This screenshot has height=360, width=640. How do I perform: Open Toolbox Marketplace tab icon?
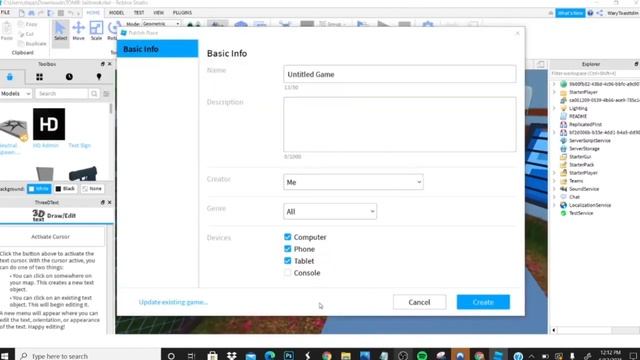click(10, 77)
